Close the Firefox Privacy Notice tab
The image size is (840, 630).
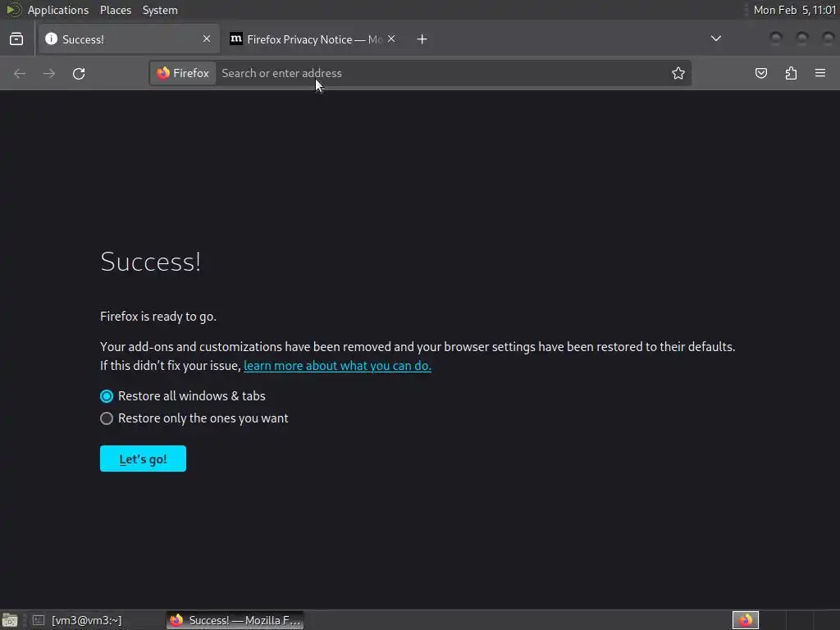(x=391, y=39)
